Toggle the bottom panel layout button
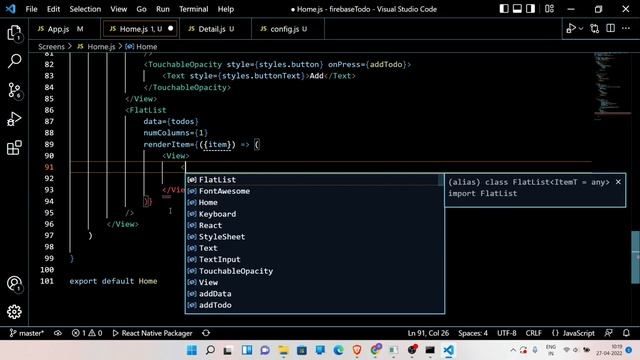Screen dimensions: 640x360 517,9
